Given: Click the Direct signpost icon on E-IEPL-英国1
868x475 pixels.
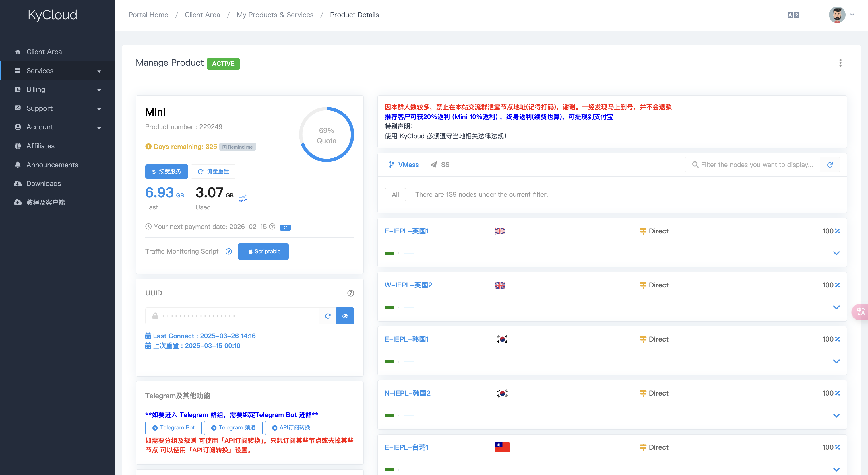Looking at the screenshot, I should tap(643, 231).
